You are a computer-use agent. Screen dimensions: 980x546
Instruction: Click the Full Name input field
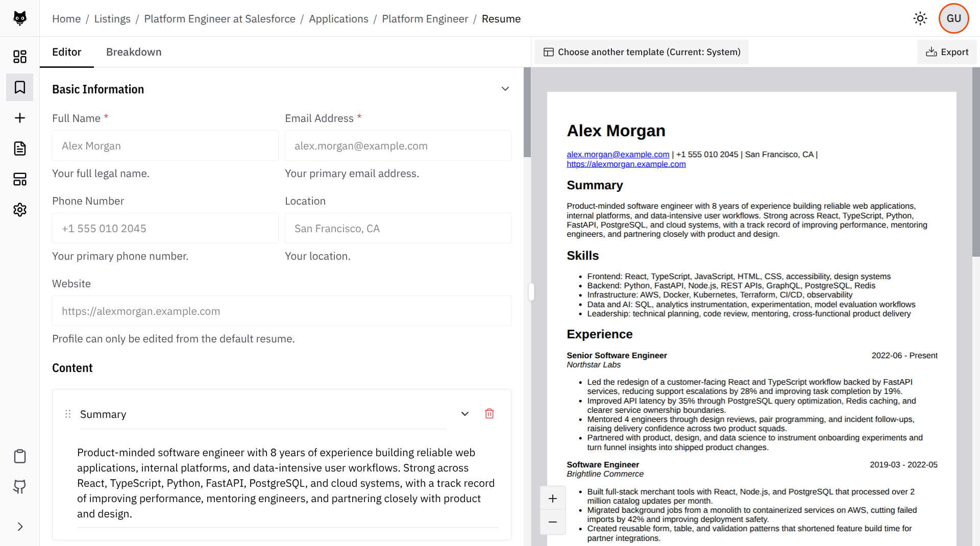tap(165, 146)
